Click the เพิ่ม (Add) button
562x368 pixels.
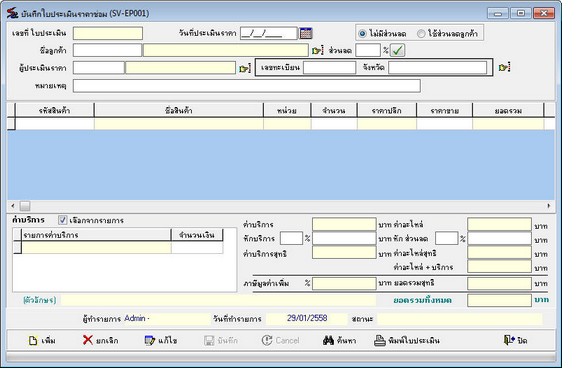pyautogui.click(x=42, y=340)
